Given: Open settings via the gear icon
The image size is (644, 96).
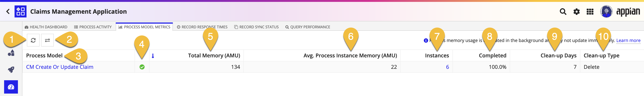Looking at the screenshot, I should click(576, 12).
